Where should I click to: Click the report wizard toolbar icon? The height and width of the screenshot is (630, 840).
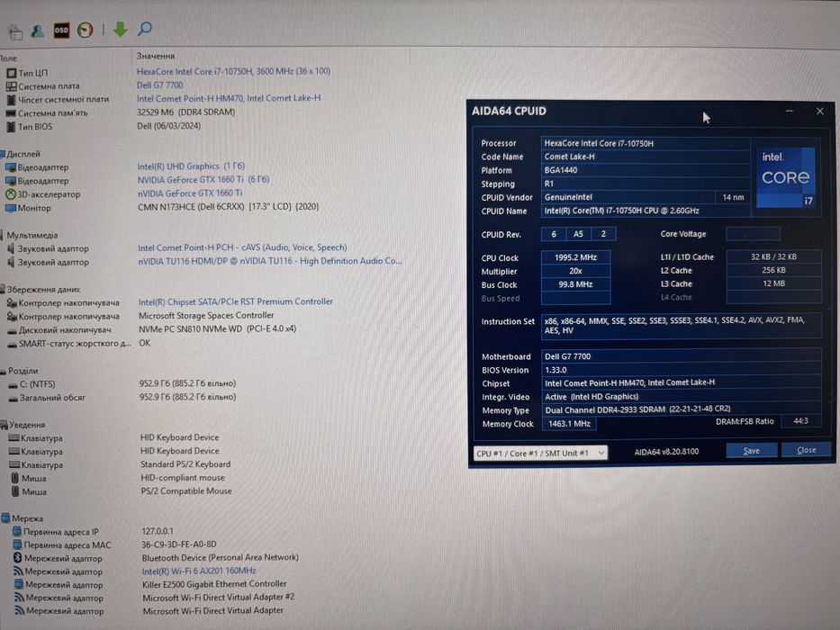15,32
